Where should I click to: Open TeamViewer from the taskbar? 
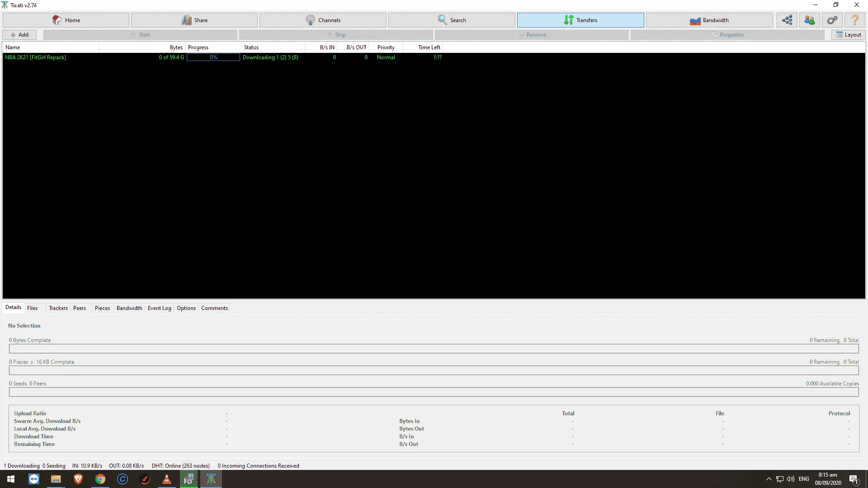(34, 479)
